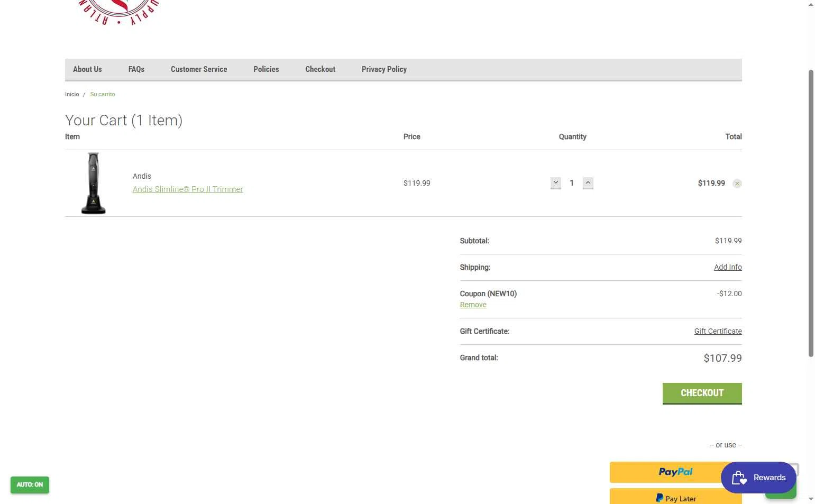Click Add Info for shipping

coord(728,267)
